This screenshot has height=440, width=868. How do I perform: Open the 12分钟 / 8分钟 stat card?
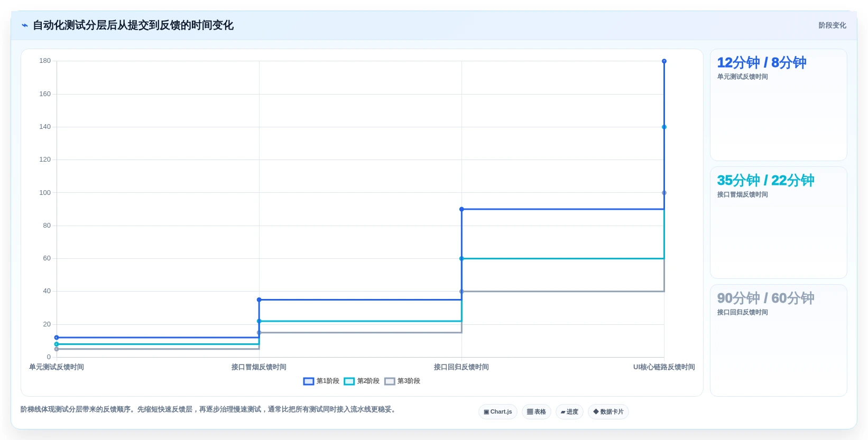(779, 105)
